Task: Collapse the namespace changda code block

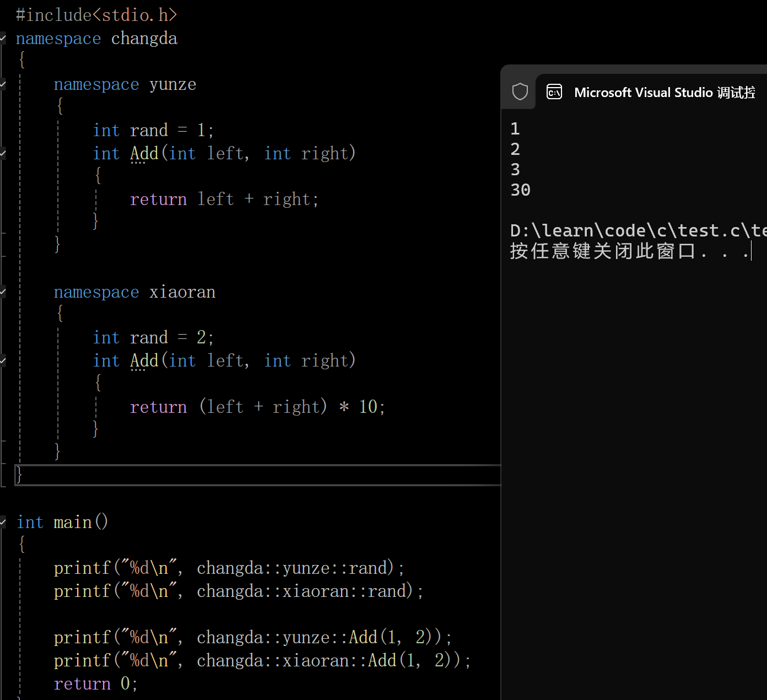Action: (x=3, y=38)
